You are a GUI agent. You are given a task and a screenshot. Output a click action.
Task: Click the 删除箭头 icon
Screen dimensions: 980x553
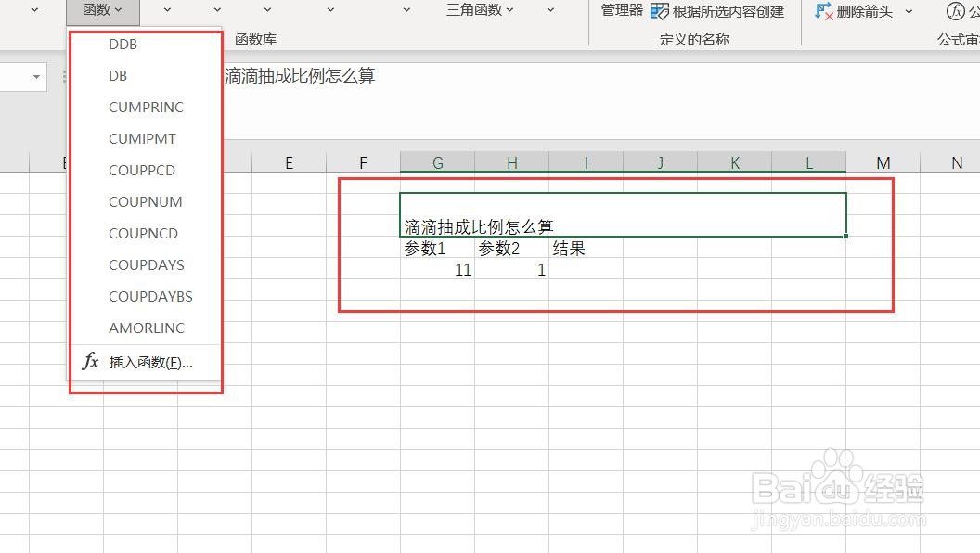823,11
